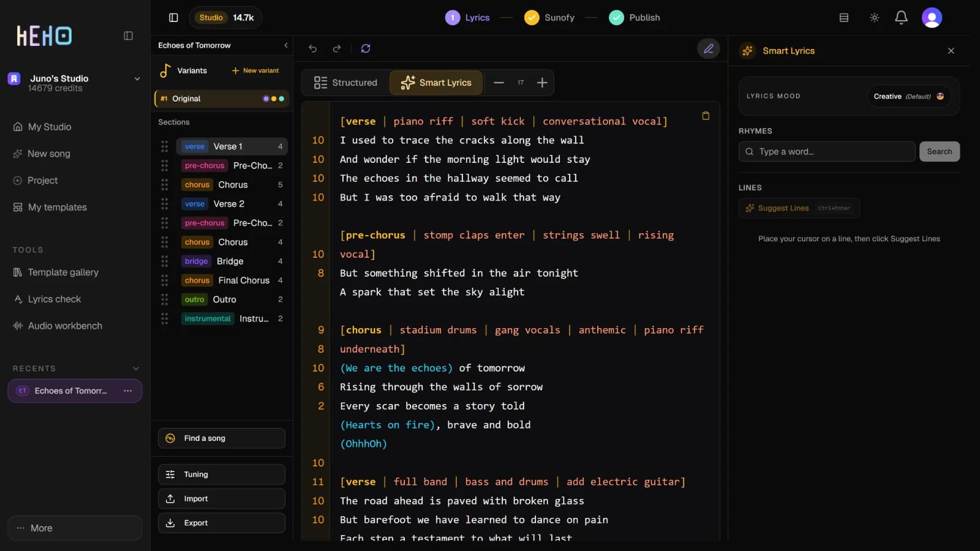This screenshot has width=980, height=551.
Task: Open the Lyrics step
Action: (467, 18)
